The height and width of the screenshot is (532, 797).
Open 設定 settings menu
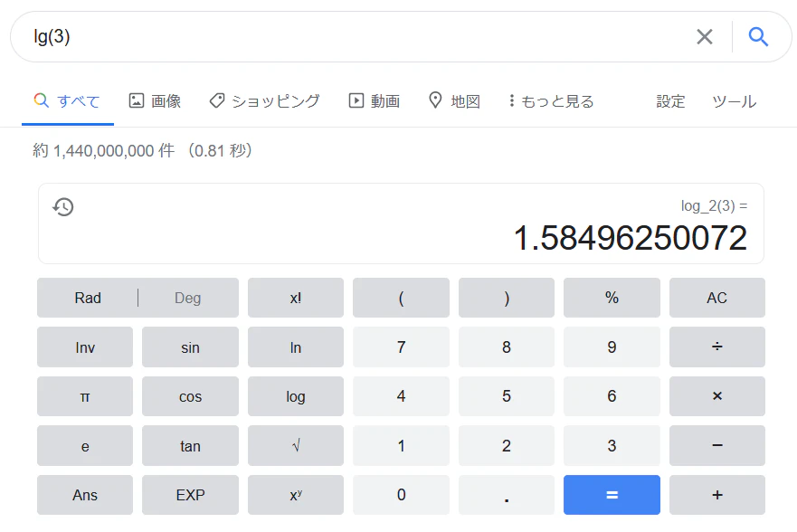tap(670, 101)
